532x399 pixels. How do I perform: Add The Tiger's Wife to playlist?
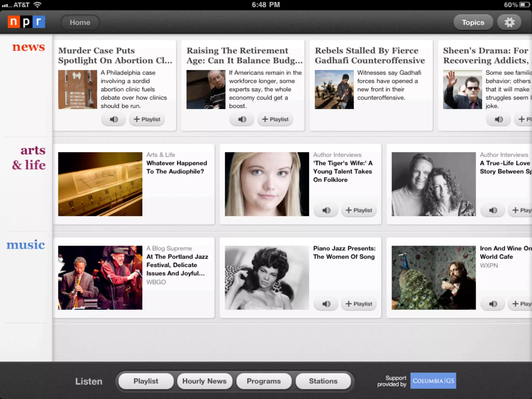pos(359,210)
